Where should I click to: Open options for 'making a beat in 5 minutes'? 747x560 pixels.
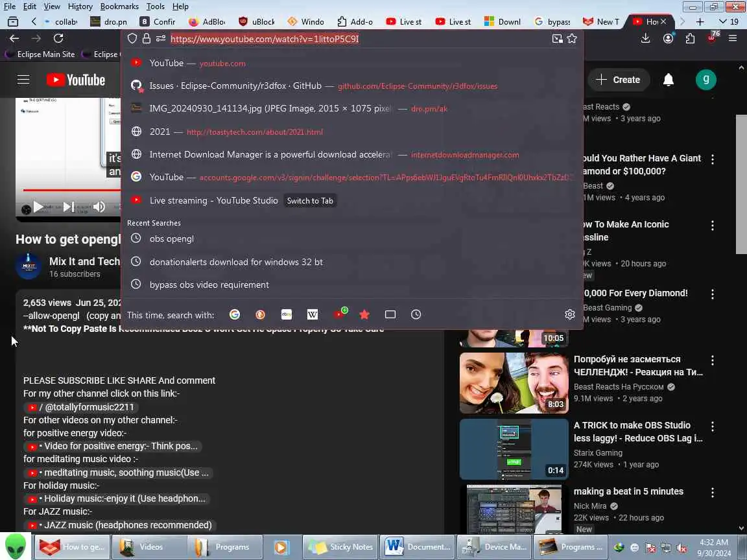712,493
